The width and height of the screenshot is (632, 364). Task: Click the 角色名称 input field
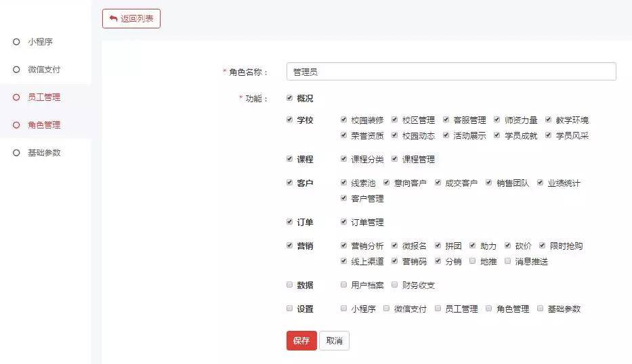click(450, 72)
